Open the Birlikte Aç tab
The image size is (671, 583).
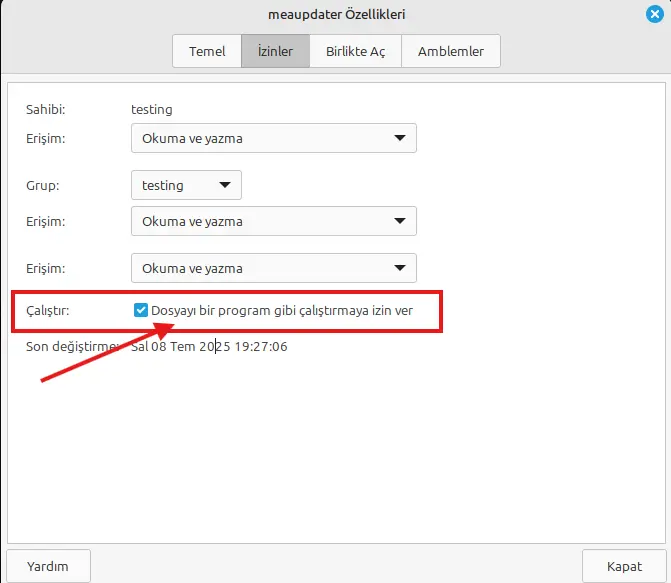point(355,51)
